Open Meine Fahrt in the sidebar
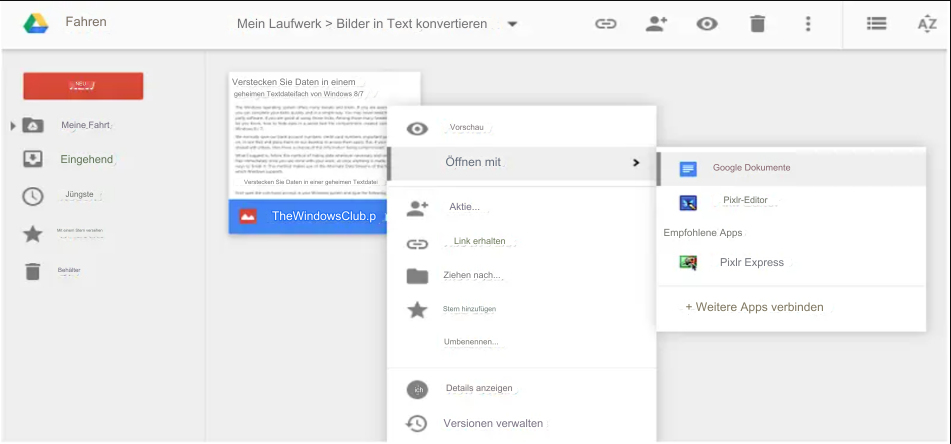The height and width of the screenshot is (444, 951). pyautogui.click(x=86, y=126)
